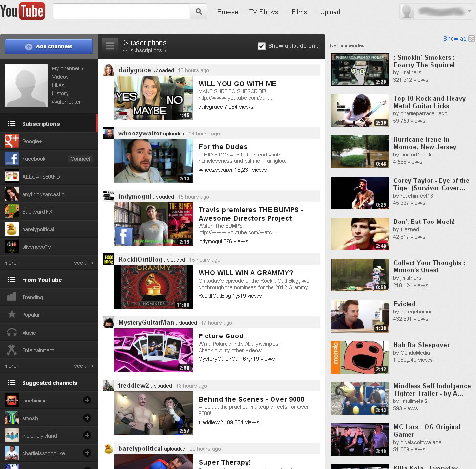
Task: Open the Google+ sidebar icon
Action: click(12, 141)
